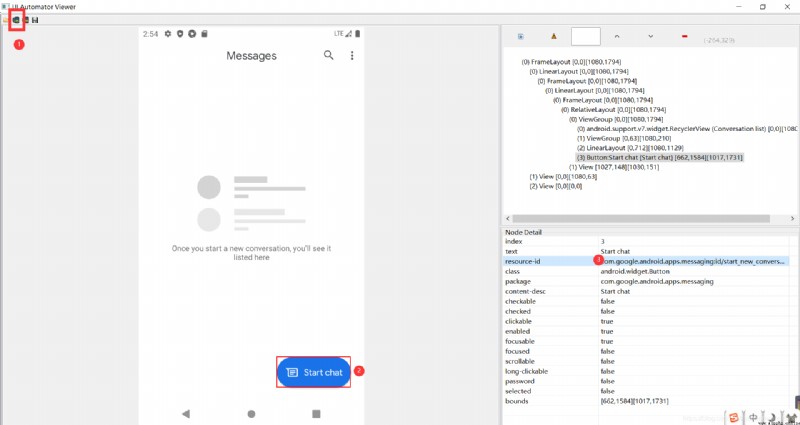800x425 pixels.
Task: Capture a device screenshot with the highlighted toolbar icon
Action: [16, 20]
